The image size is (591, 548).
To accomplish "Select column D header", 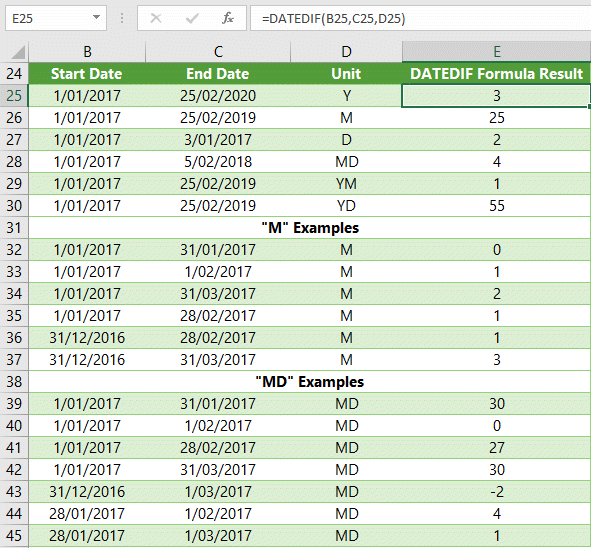I will (x=346, y=52).
